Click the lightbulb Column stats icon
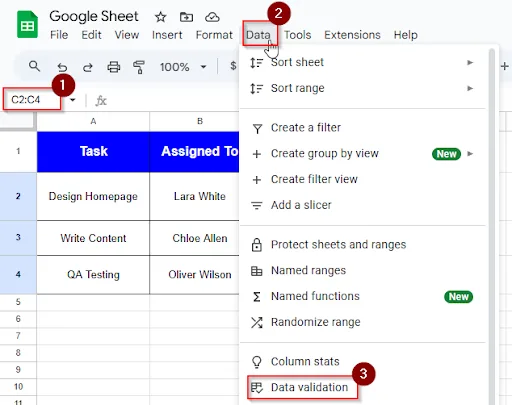The width and height of the screenshot is (512, 405). coord(257,362)
